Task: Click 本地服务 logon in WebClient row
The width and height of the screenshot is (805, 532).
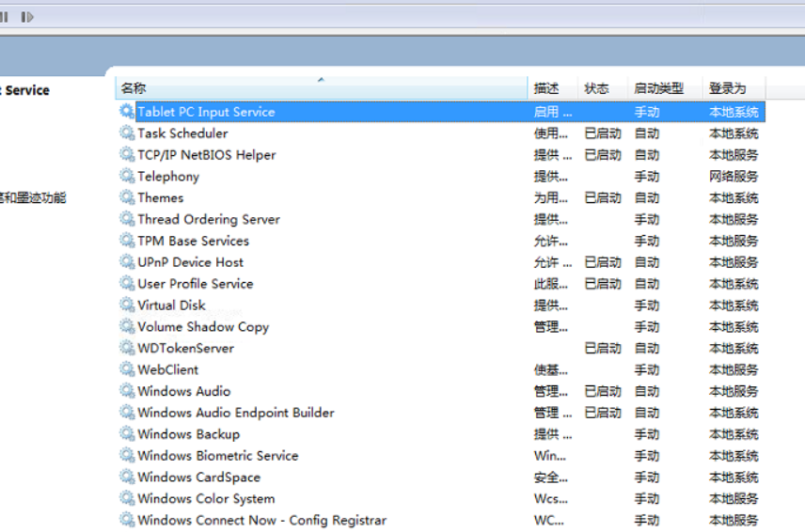Action: coord(734,370)
